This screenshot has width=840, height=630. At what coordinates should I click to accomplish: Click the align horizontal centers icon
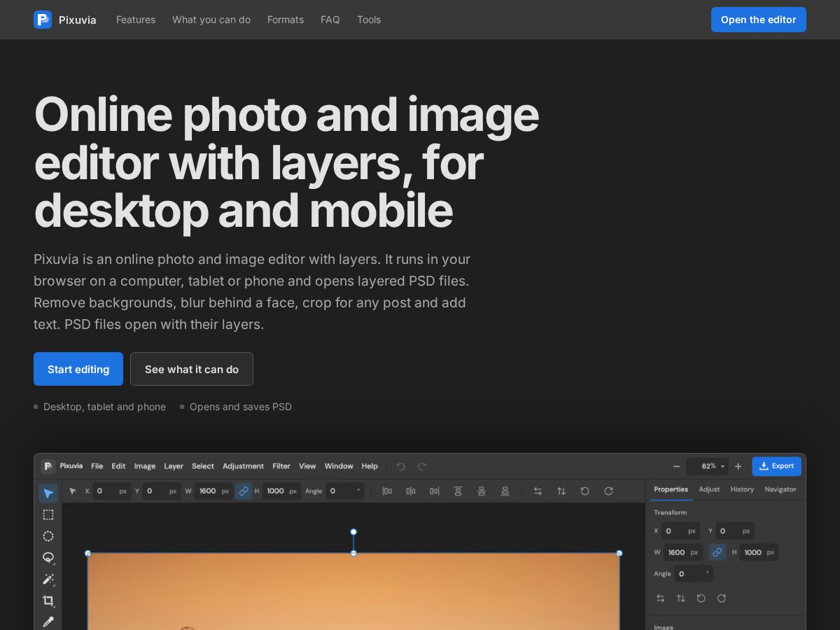click(x=411, y=491)
